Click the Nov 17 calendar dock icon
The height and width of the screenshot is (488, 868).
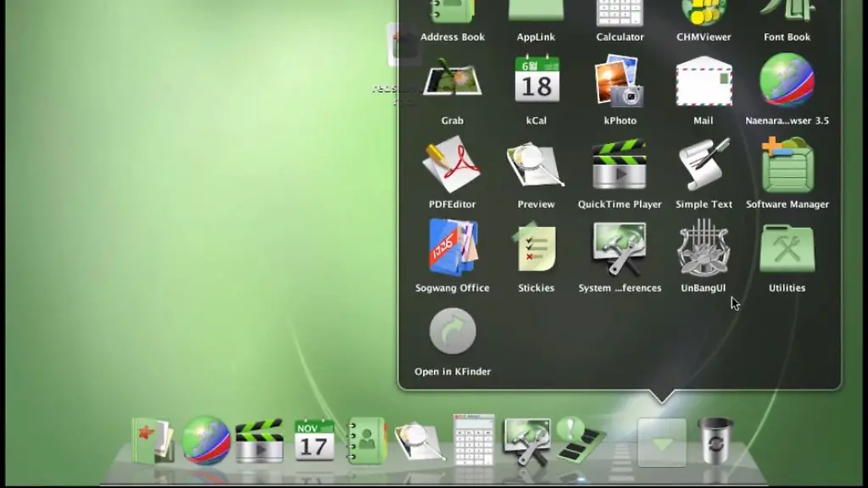[314, 440]
